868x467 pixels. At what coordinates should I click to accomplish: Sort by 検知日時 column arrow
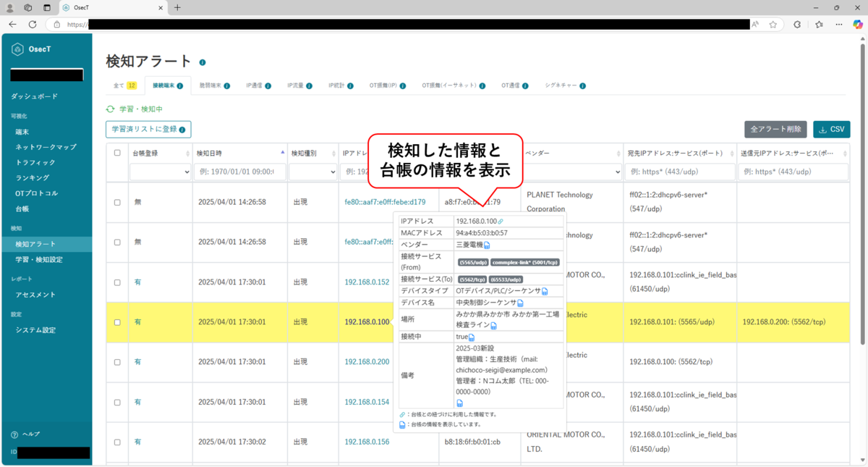tap(283, 153)
